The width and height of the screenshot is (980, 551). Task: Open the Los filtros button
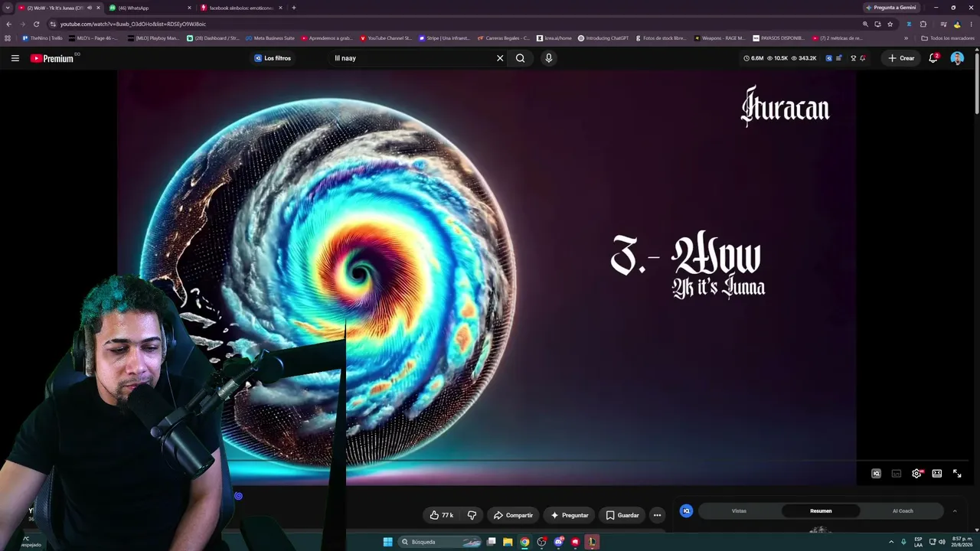coord(273,58)
